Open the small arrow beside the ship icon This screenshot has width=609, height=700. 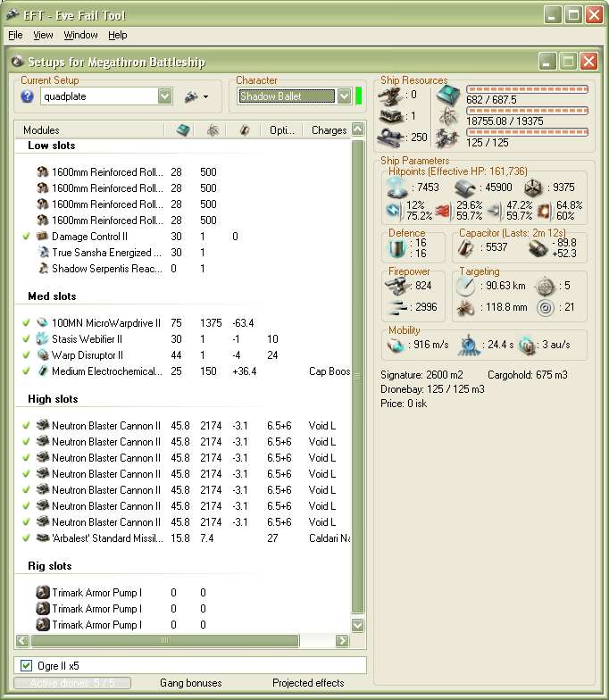(x=205, y=96)
